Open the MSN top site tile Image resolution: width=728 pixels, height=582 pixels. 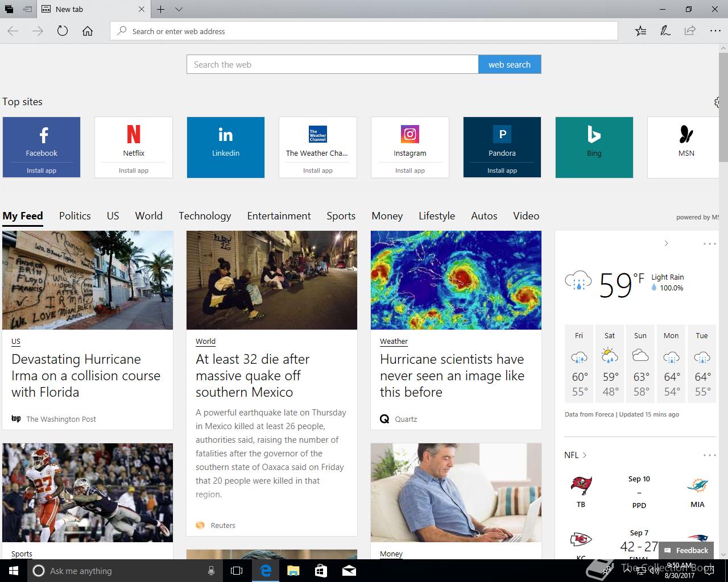pyautogui.click(x=683, y=147)
